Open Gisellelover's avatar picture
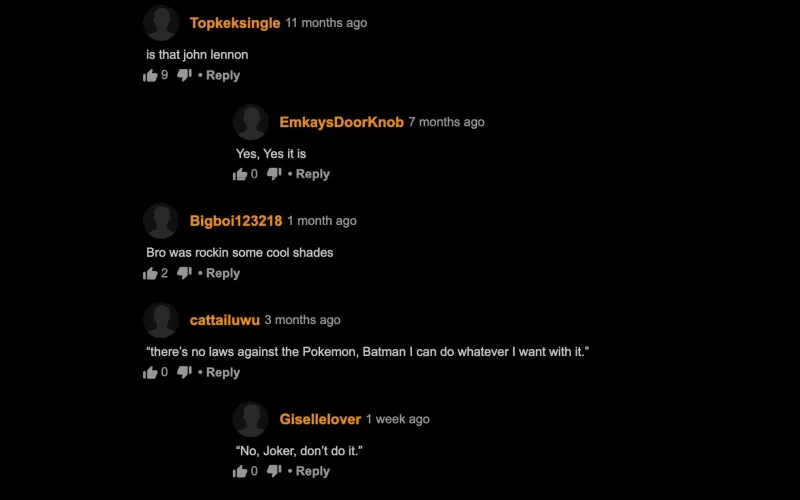 pos(251,419)
